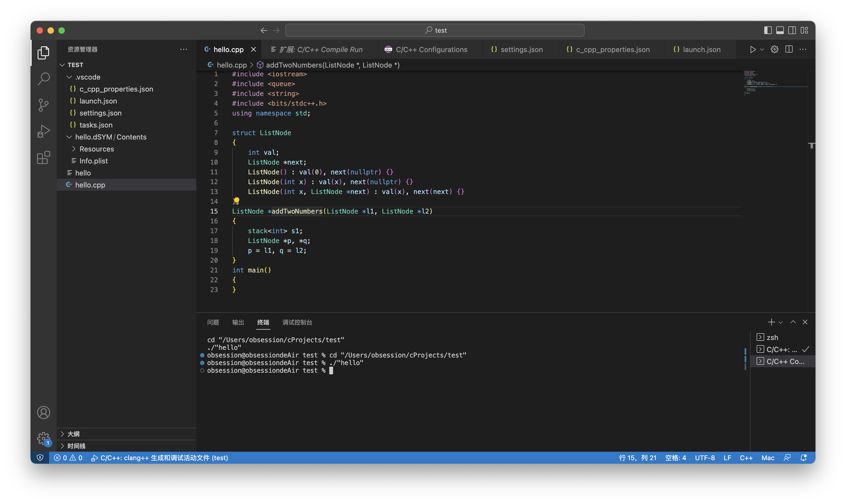Viewport: 846px width, 504px height.
Task: Close the hello.cpp tab
Action: pos(253,50)
